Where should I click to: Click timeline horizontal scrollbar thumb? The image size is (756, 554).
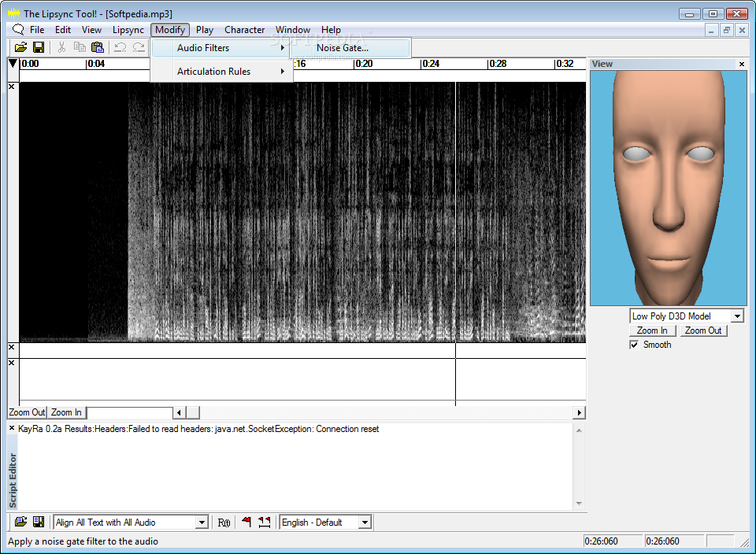(193, 412)
